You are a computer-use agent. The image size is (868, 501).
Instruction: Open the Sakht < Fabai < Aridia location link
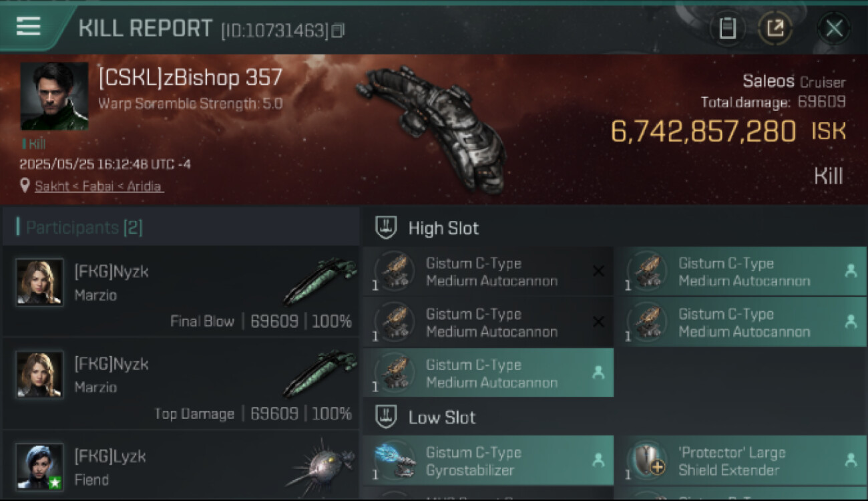click(x=99, y=186)
